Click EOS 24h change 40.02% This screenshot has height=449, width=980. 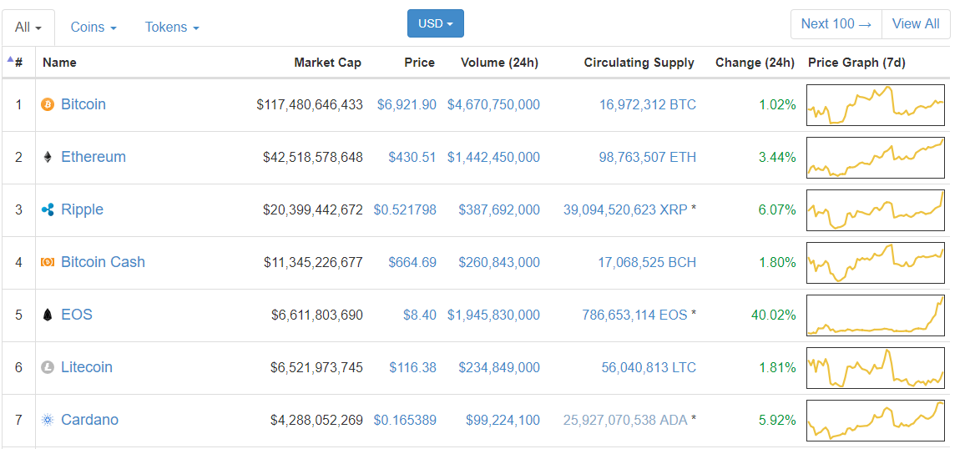[774, 315]
